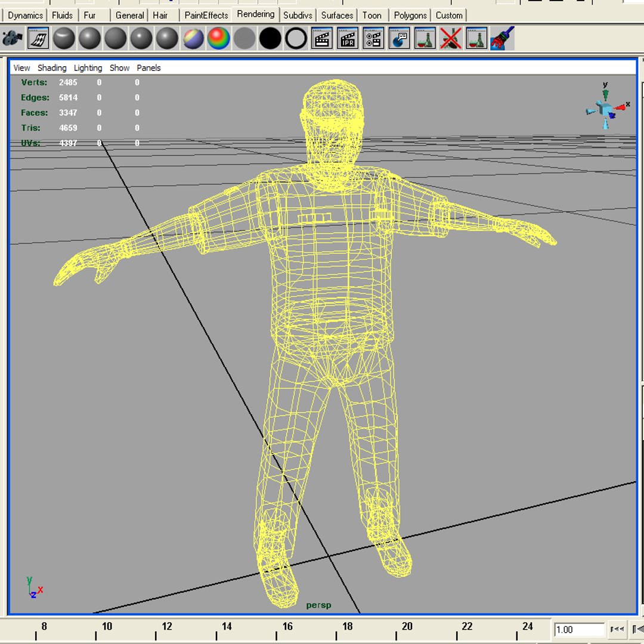Choose the multicolored striped layered shader sphere

(193, 39)
